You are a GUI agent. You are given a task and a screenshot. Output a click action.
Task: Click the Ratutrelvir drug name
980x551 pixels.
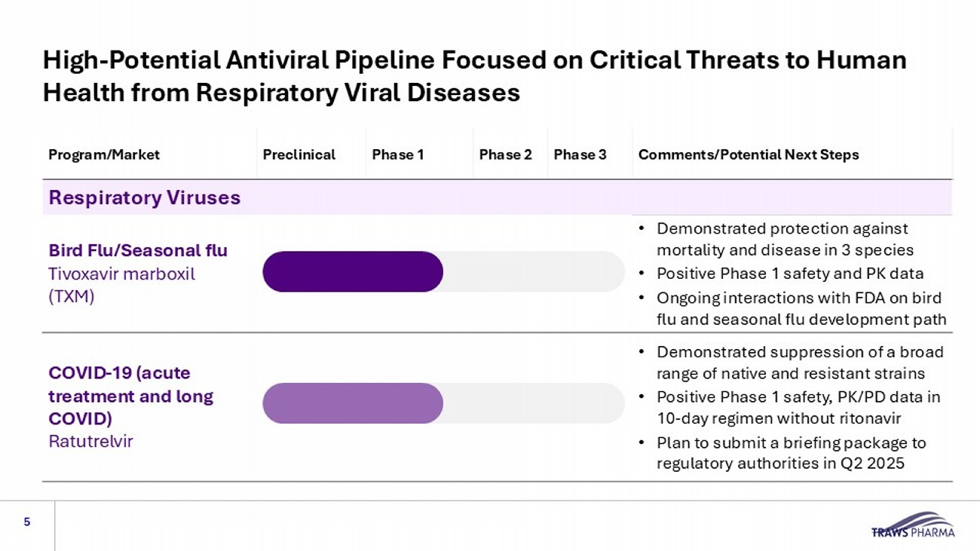[90, 442]
